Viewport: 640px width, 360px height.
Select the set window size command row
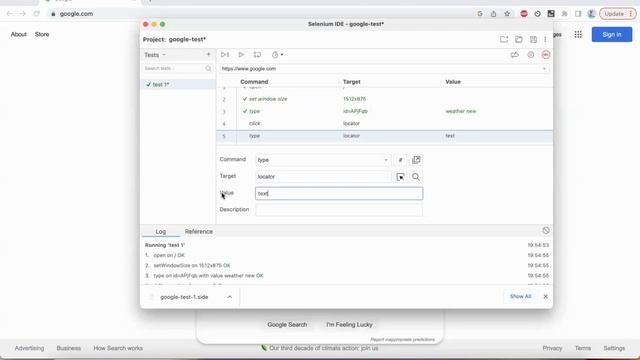click(x=384, y=99)
